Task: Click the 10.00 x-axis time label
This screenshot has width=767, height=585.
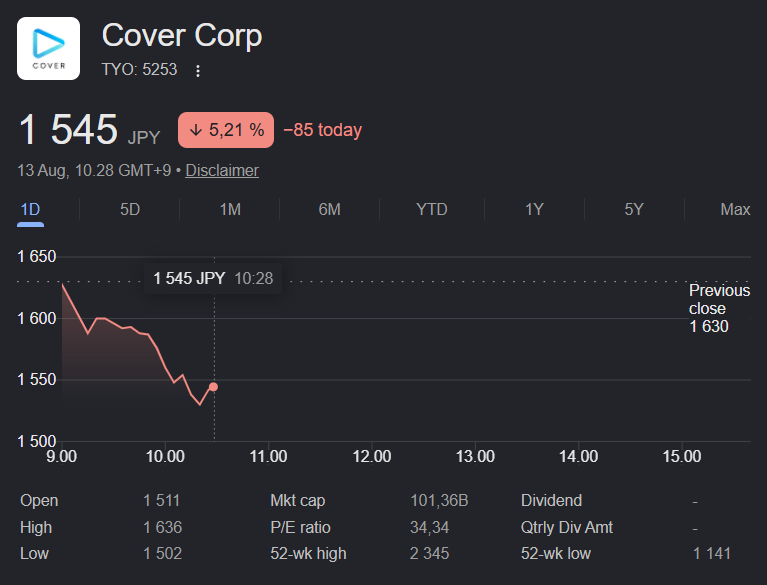Action: [165, 456]
